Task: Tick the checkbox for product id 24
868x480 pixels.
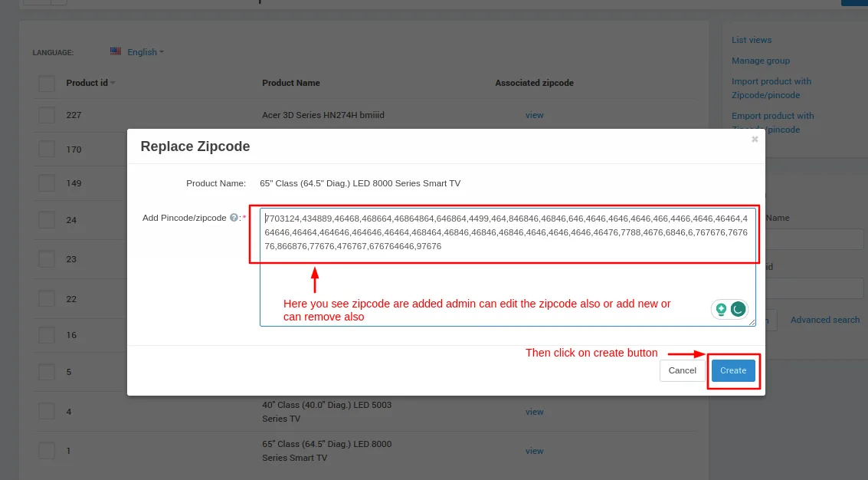Action: point(47,220)
